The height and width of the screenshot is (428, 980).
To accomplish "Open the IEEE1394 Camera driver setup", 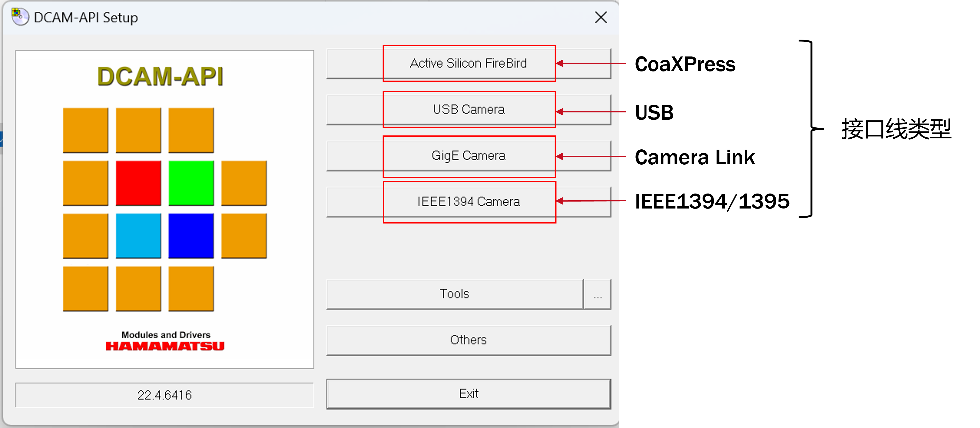I will tap(469, 202).
